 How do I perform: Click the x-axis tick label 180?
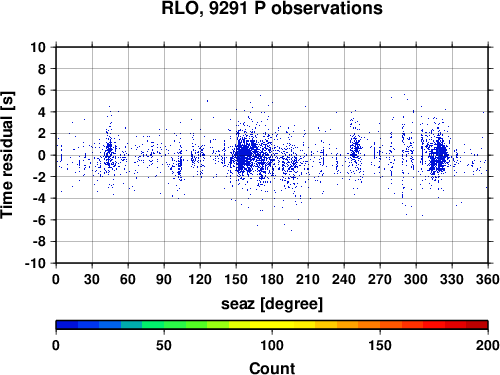(x=272, y=279)
